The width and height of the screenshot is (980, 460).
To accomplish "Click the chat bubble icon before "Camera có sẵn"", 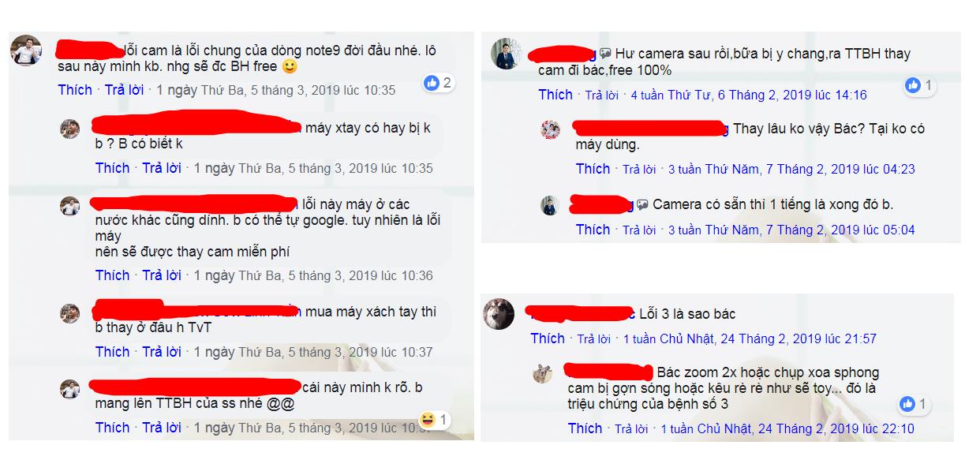I will 642,204.
